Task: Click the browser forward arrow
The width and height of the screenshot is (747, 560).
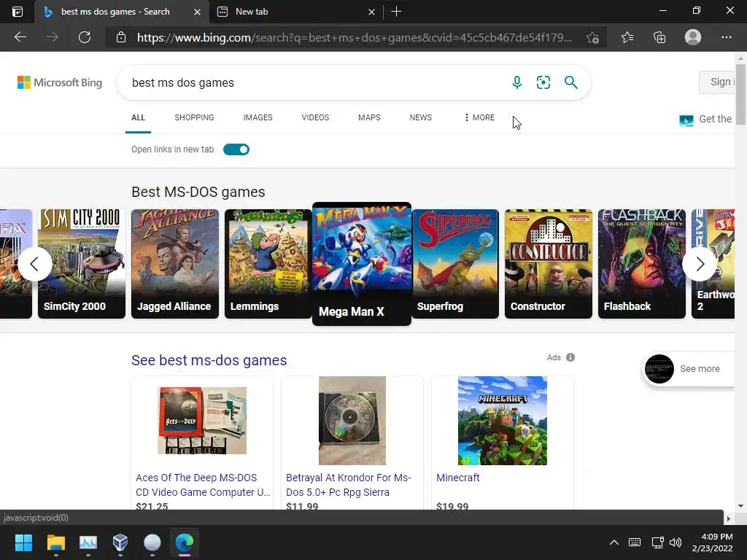Action: click(53, 37)
